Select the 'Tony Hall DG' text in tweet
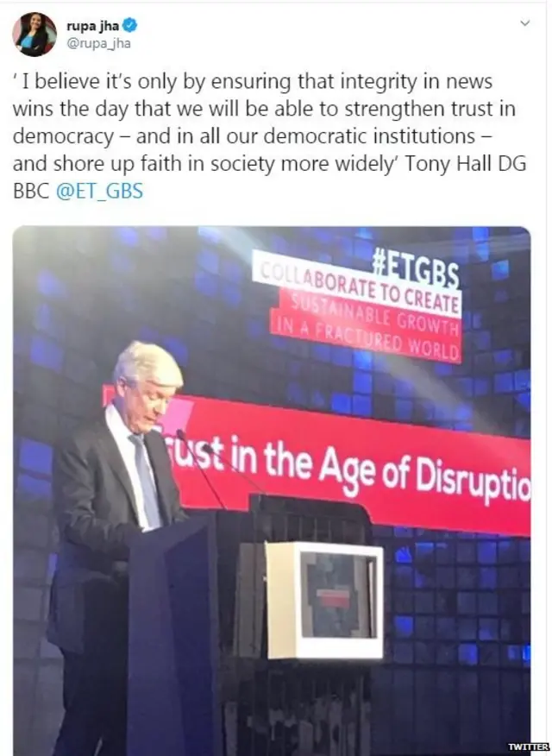Viewport: 552px width, 756px height. pyautogui.click(x=465, y=164)
